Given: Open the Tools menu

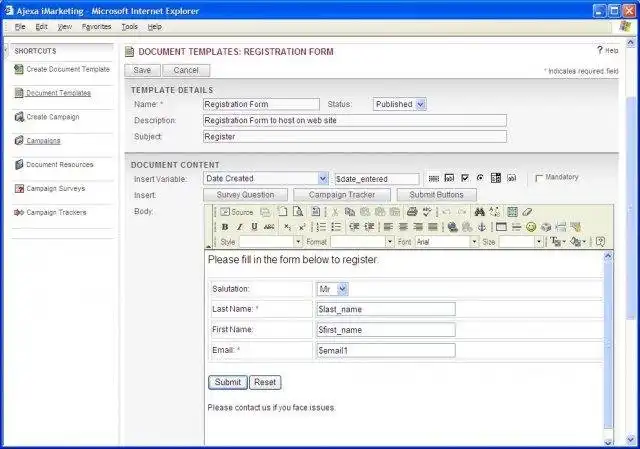Looking at the screenshot, I should [x=129, y=27].
